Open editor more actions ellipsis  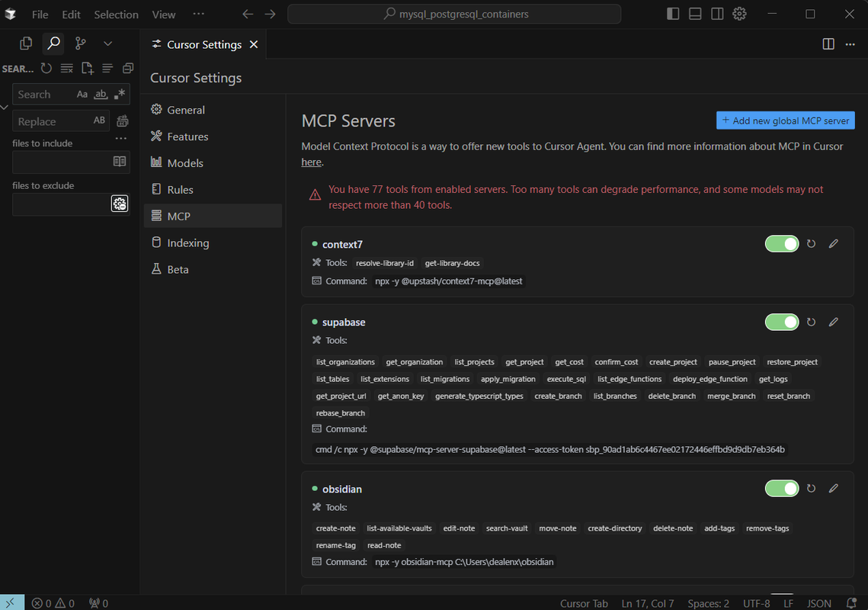[850, 44]
